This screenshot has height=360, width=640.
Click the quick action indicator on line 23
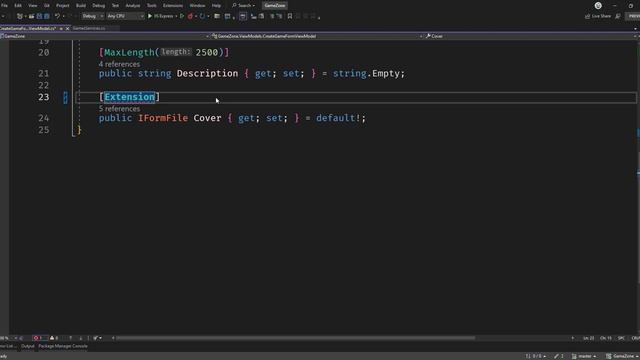tap(65, 98)
